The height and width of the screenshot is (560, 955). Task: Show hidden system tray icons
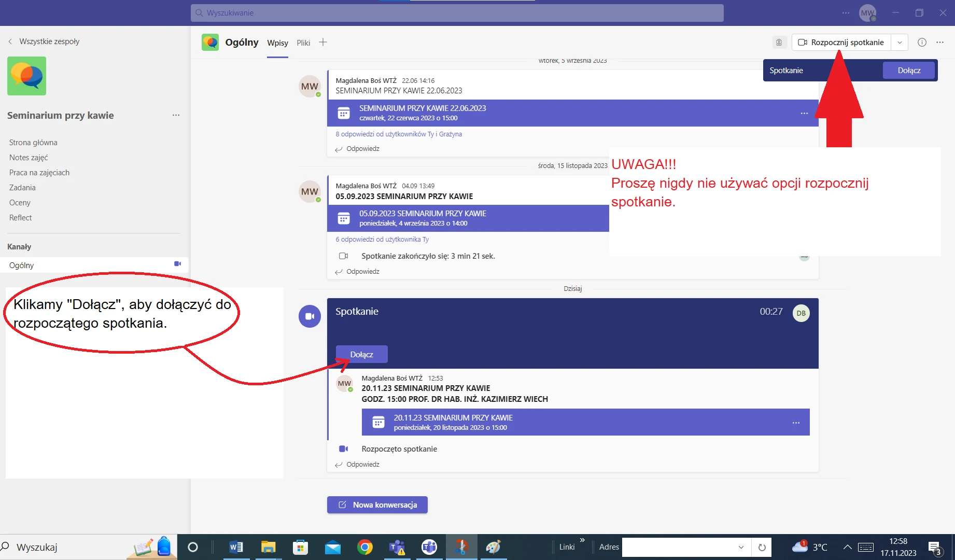click(x=847, y=547)
